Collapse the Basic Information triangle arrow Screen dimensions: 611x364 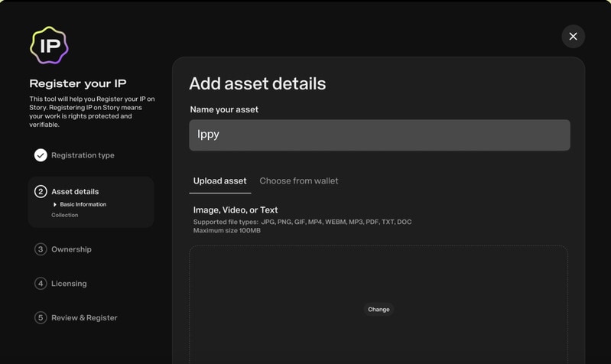pos(55,205)
